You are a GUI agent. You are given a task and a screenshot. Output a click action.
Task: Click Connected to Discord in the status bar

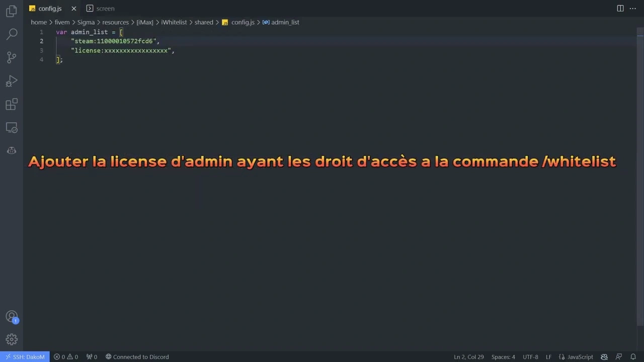[x=137, y=356]
